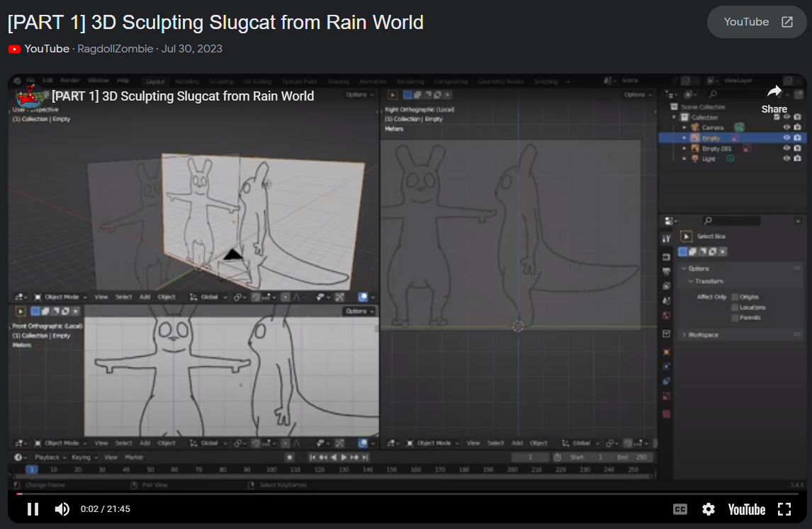Toggle the Origins checkbox
The image size is (812, 529).
735,297
